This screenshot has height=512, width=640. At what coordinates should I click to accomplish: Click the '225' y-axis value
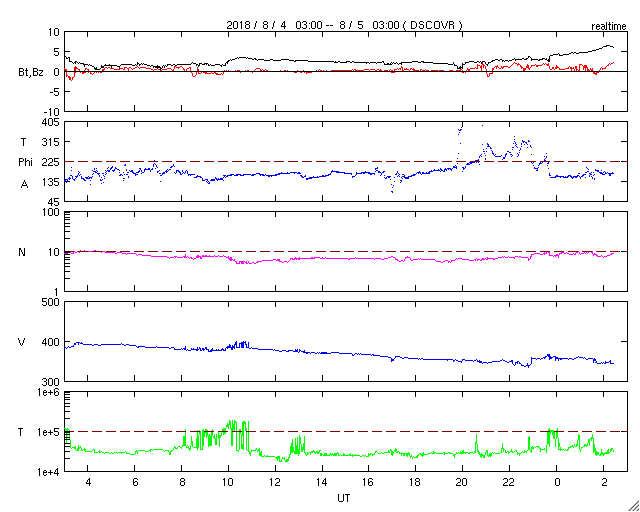51,162
